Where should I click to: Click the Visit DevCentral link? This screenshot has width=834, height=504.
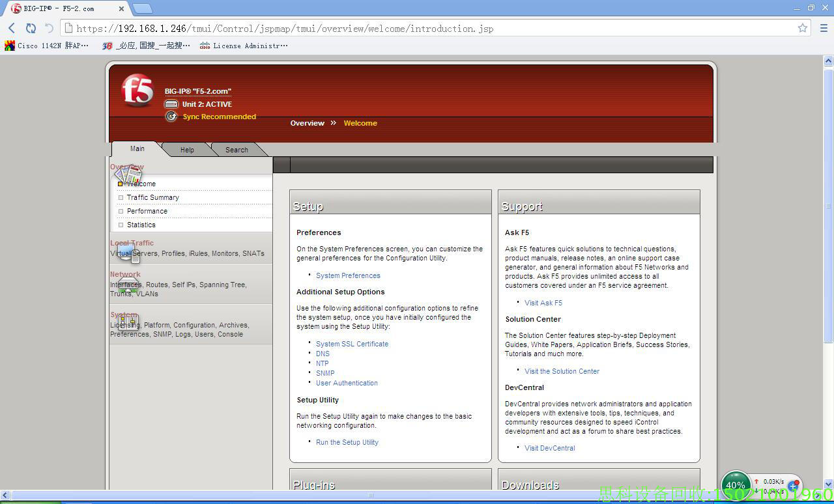tap(550, 448)
